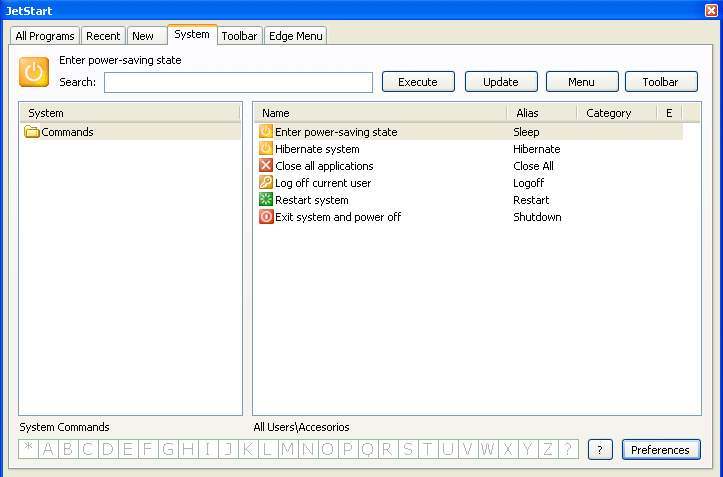Click the * filter in the alphabet bar
This screenshot has height=477, width=723.
29,449
